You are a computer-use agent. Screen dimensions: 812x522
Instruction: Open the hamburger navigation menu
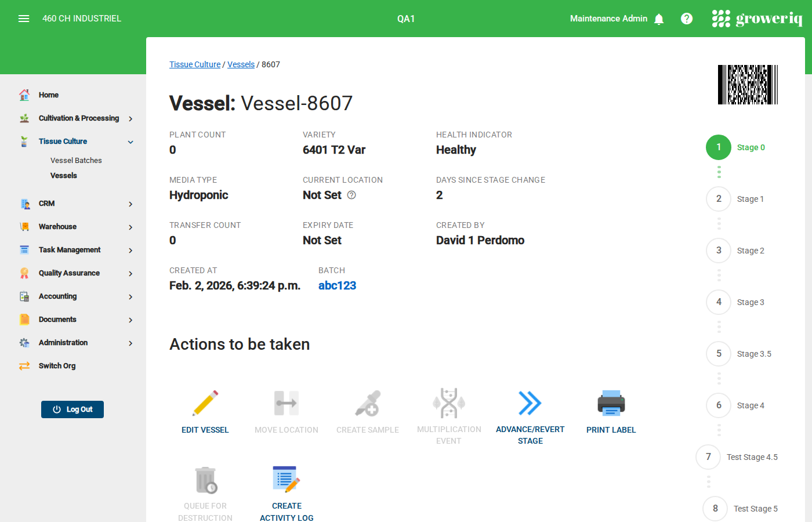point(24,18)
